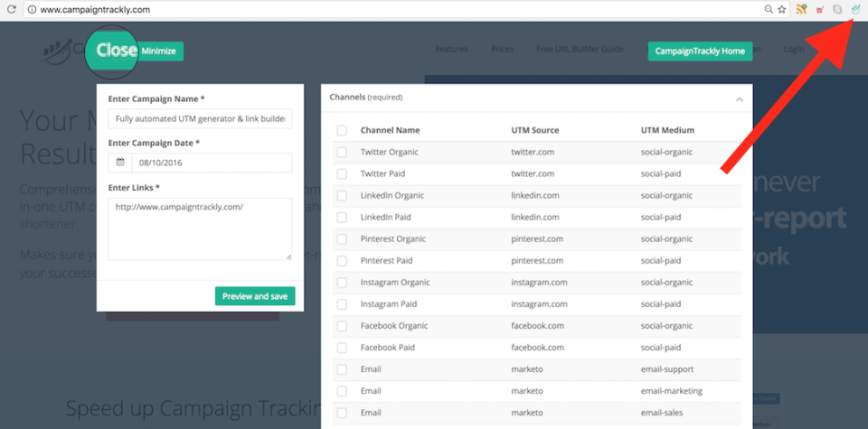Click the 'Instagram Paid' channel name
This screenshot has height=429, width=868.
(x=389, y=304)
